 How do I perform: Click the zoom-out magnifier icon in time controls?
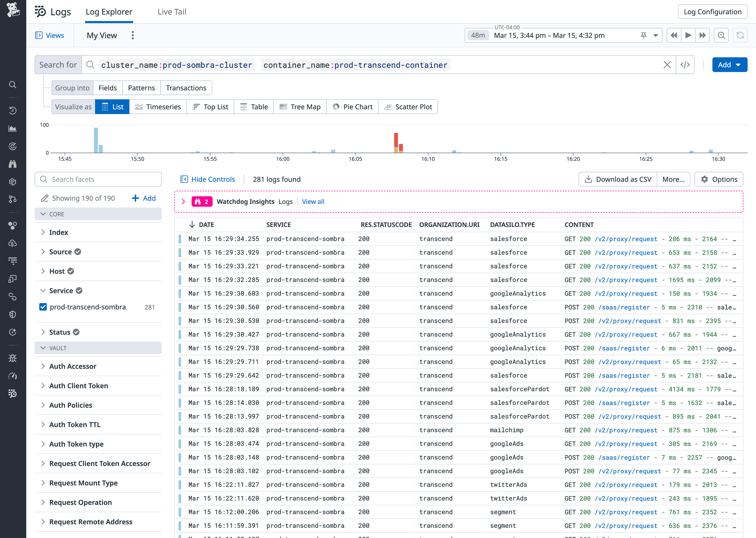tap(721, 35)
